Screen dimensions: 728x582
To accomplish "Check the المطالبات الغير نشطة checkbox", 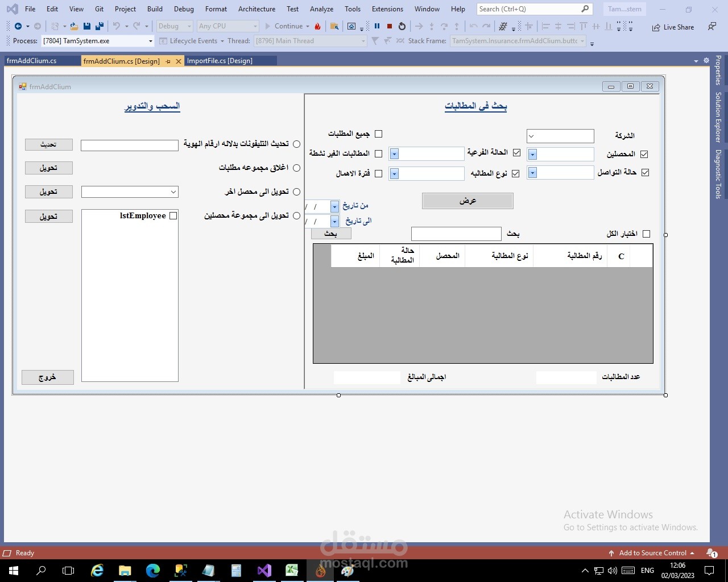I will tap(378, 153).
